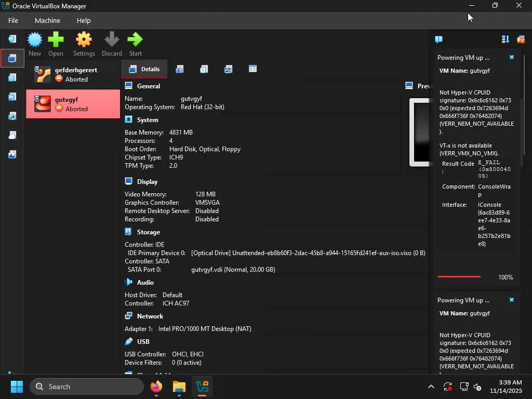Image resolution: width=532 pixels, height=399 pixels.
Task: Switch to the Logs tab icon
Action: (x=204, y=69)
